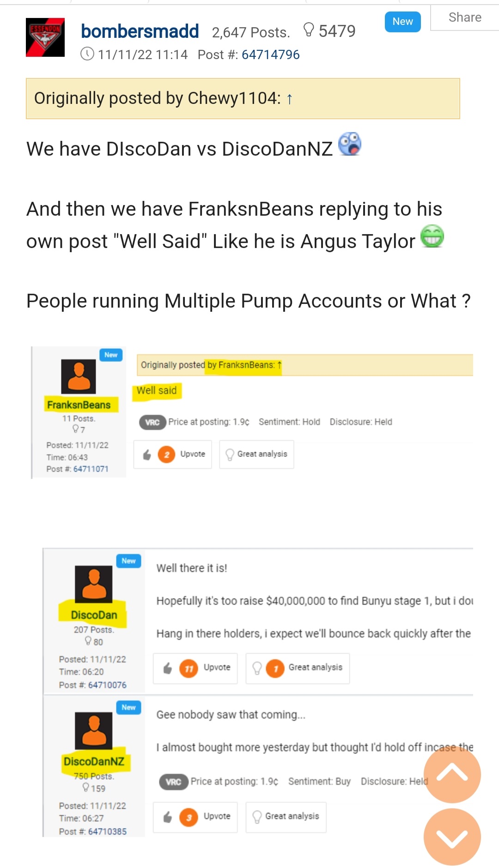Click the green grinning emoji
The height and width of the screenshot is (868, 499).
point(432,237)
